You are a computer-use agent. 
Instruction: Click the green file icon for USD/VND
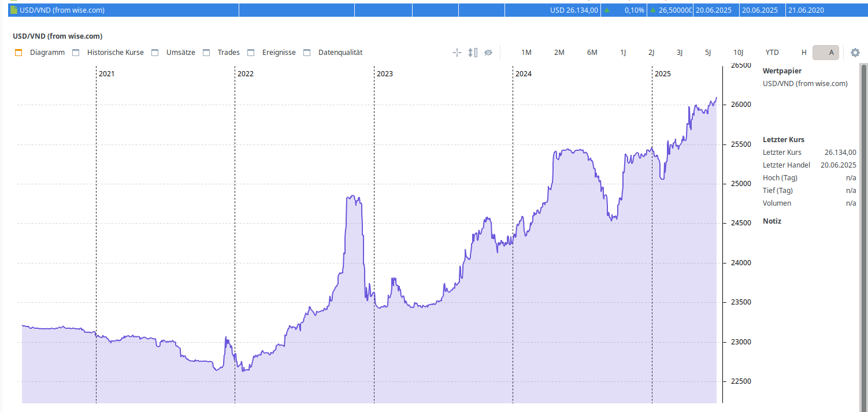14,10
